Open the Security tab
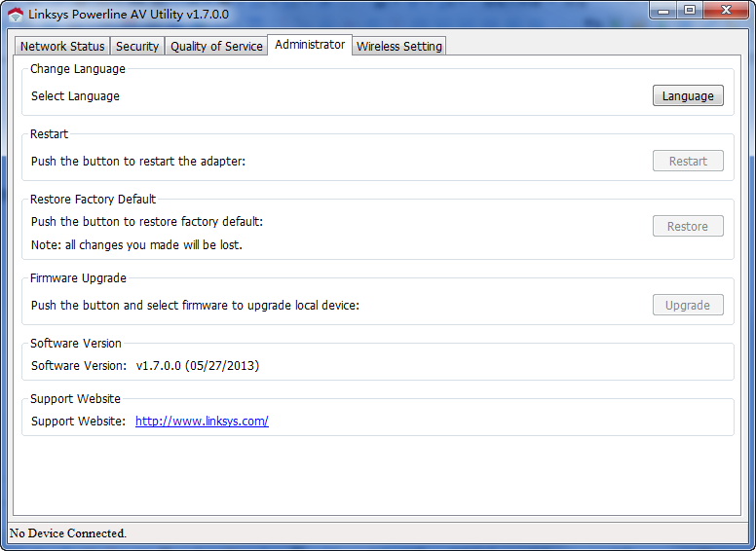This screenshot has width=756, height=551. (x=137, y=46)
